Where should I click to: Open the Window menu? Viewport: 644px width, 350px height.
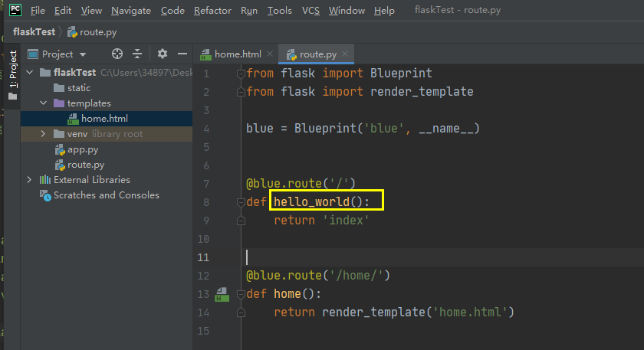coord(347,11)
